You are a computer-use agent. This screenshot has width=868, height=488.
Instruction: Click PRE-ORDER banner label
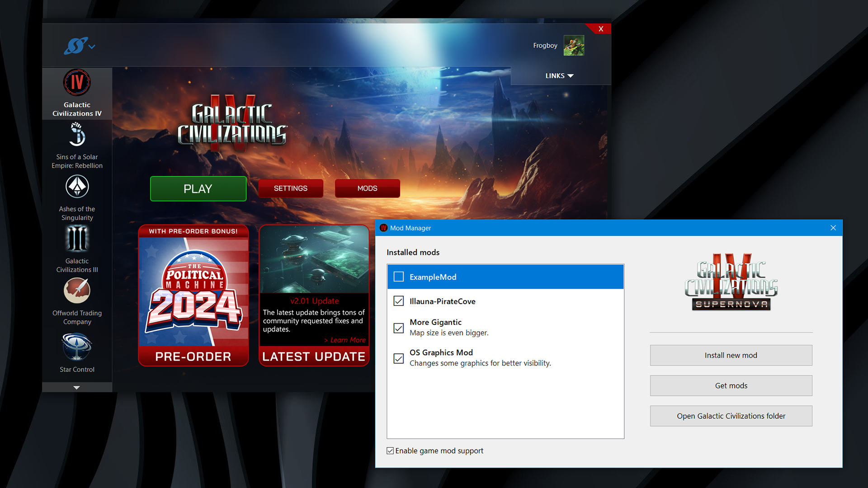coord(193,357)
